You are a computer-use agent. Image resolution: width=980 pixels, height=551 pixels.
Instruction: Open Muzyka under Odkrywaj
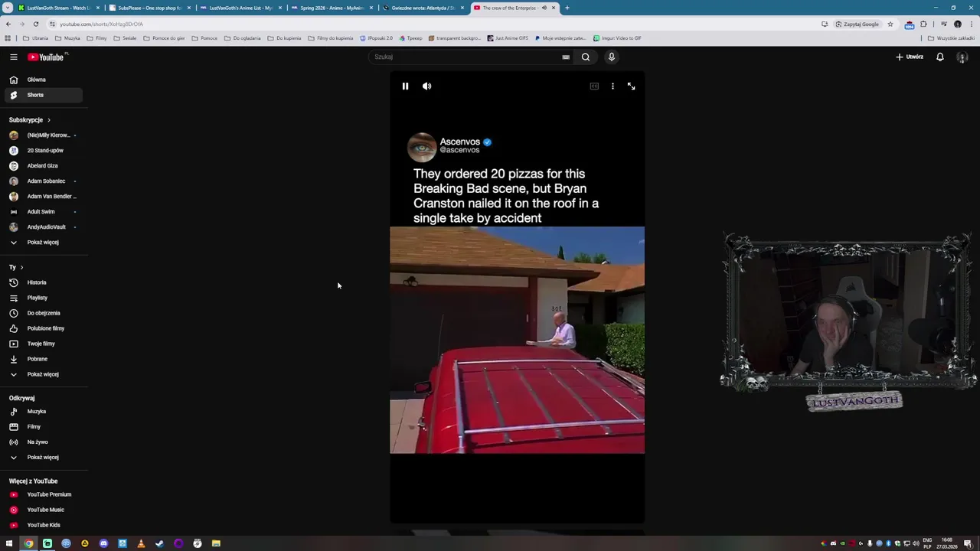pyautogui.click(x=42, y=412)
